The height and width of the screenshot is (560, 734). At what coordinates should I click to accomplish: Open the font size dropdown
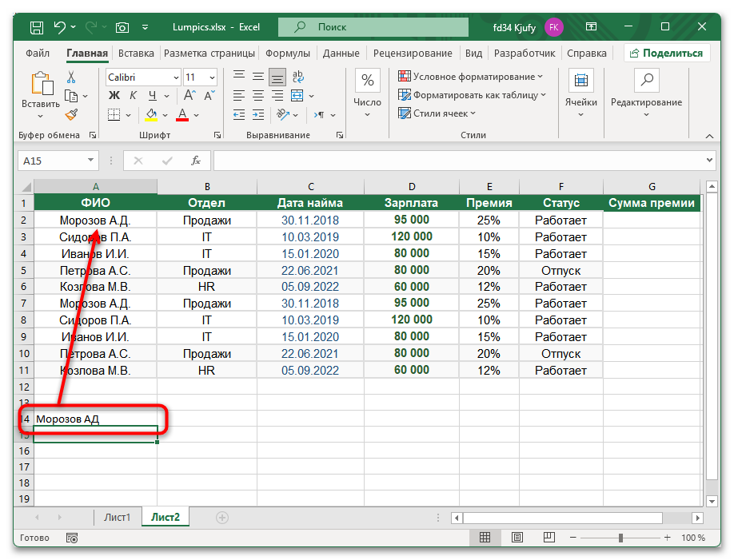(211, 77)
